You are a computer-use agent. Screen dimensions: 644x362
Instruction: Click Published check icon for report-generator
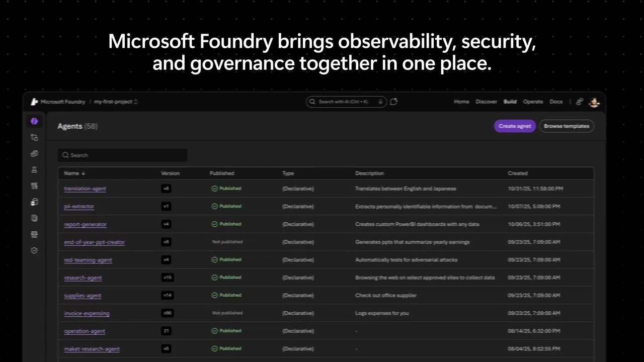coord(214,224)
